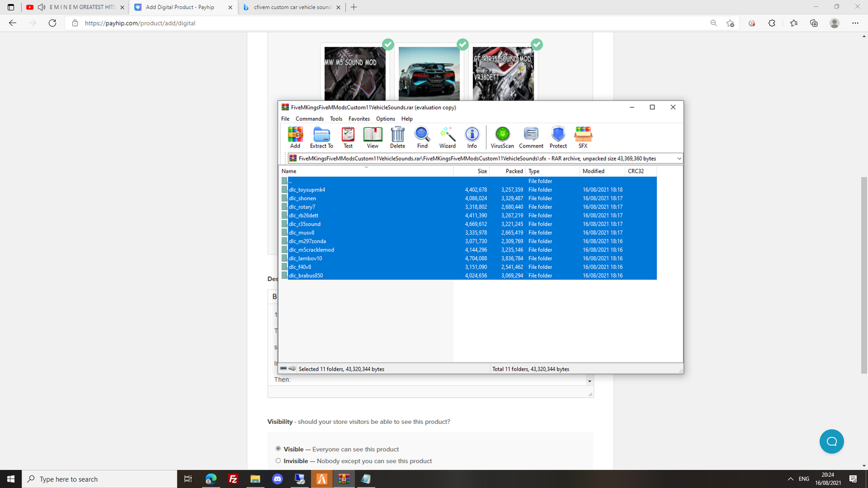Screen dimensions: 868x488
Task: Refresh the Payhip page
Action: coord(52,23)
